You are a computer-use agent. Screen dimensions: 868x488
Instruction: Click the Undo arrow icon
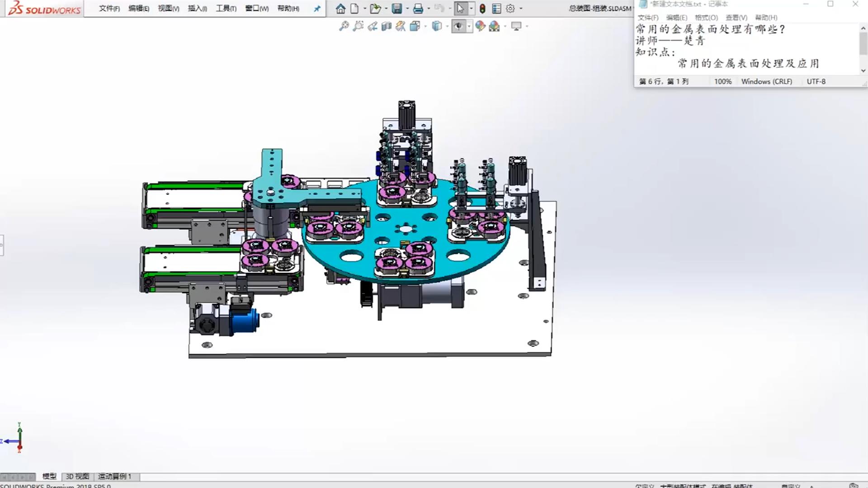click(x=439, y=8)
